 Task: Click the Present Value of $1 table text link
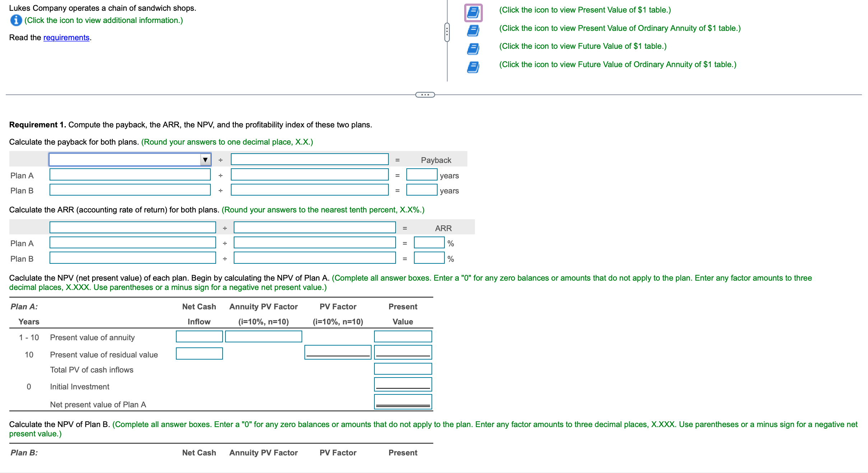[x=585, y=10]
